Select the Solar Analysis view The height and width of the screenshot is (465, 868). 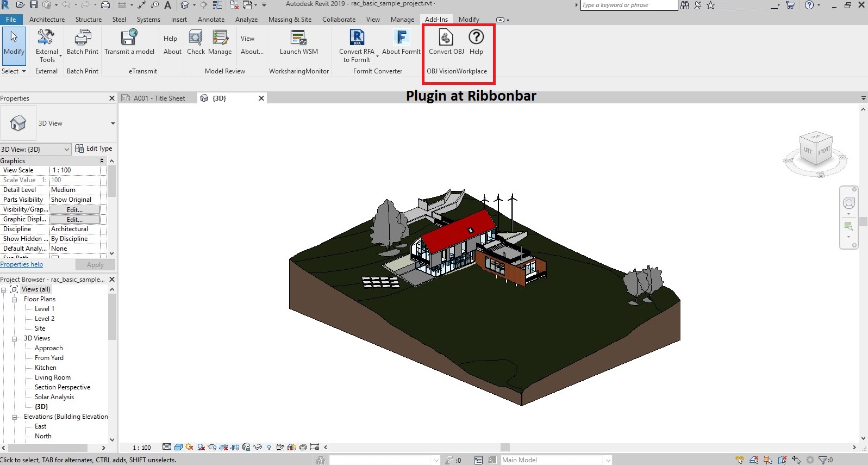click(54, 397)
